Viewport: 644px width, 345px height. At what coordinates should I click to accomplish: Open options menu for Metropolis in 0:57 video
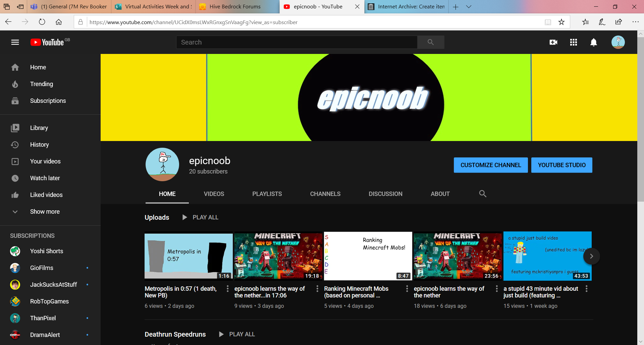coord(228,289)
